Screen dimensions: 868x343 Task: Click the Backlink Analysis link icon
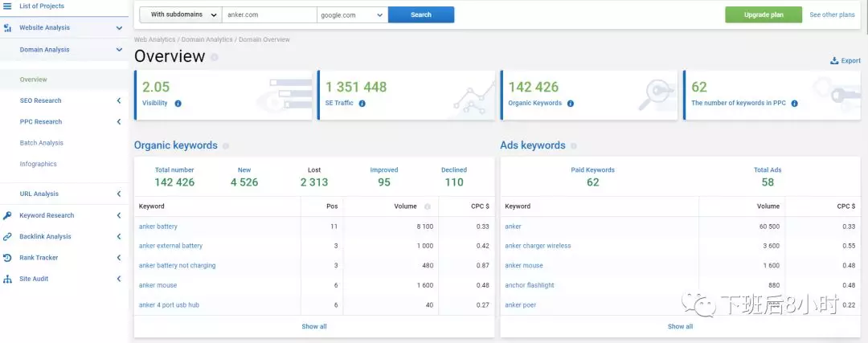pos(7,237)
